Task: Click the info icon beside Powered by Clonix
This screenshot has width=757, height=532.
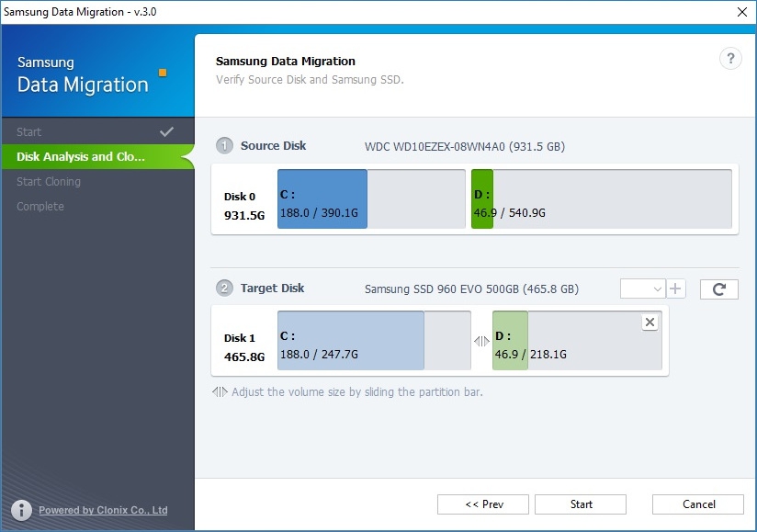Action: [22, 510]
